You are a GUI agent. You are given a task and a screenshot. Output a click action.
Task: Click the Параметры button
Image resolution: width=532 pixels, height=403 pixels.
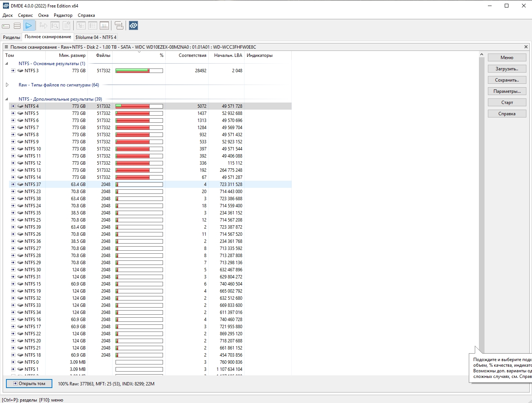507,91
